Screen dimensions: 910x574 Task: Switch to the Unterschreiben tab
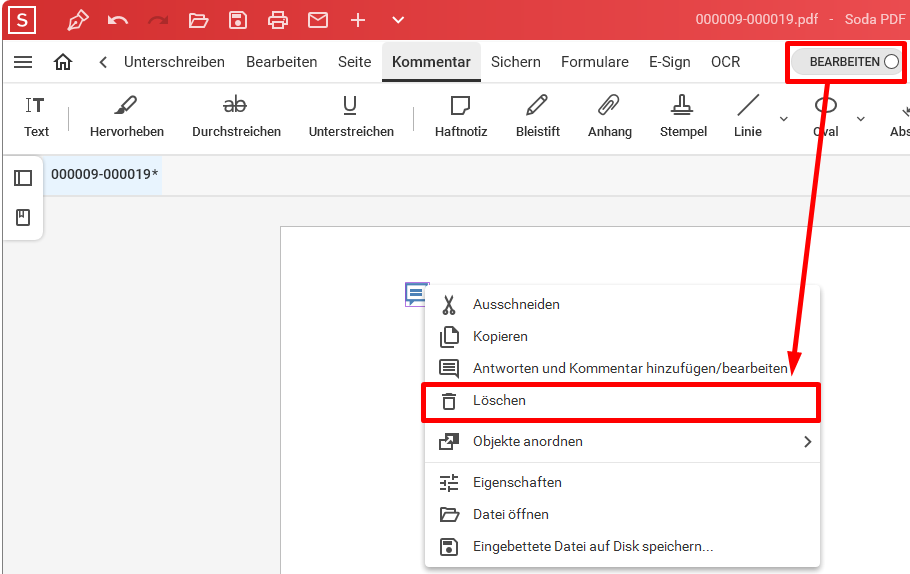[174, 62]
